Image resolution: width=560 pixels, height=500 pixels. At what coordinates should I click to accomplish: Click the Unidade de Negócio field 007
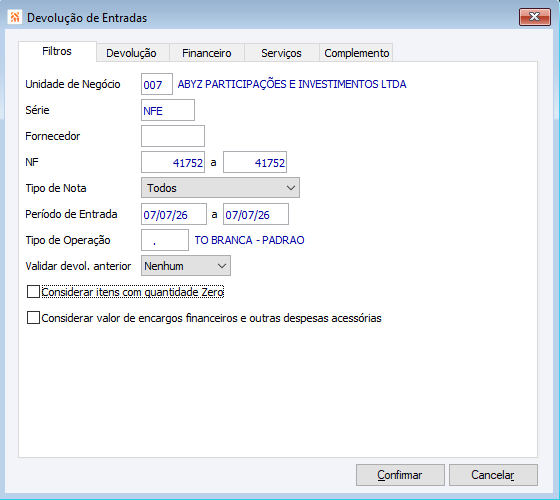(157, 84)
